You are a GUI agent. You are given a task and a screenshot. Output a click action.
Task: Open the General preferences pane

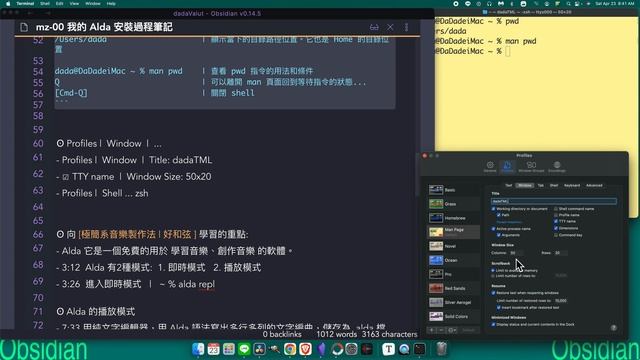(x=490, y=167)
